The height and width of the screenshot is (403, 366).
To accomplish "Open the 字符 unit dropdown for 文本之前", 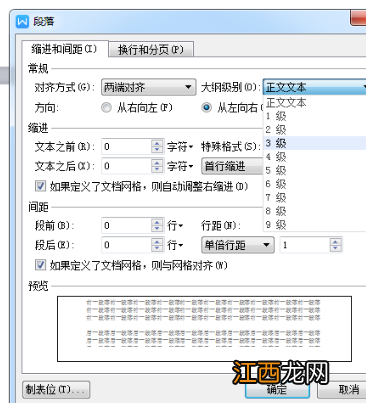I will 180,147.
